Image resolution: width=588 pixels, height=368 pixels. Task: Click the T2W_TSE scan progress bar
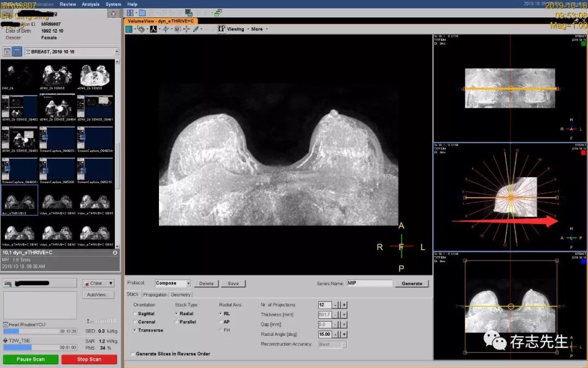(x=40, y=347)
